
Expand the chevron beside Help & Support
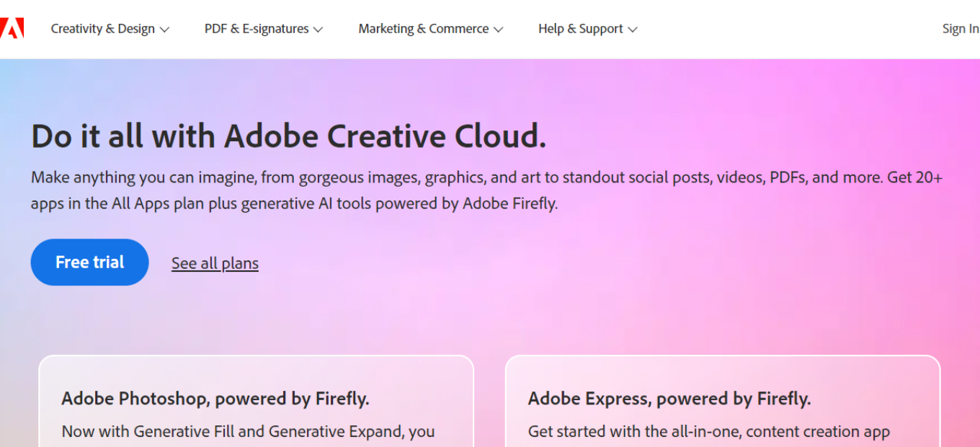pos(633,30)
